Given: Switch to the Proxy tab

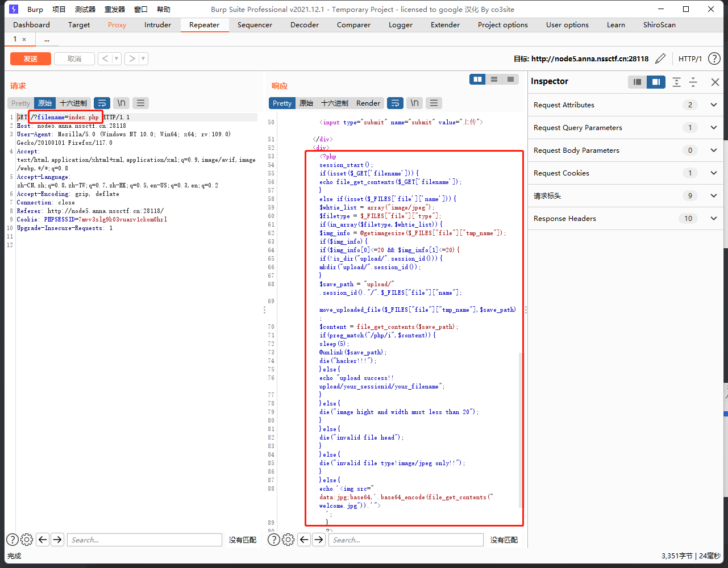Looking at the screenshot, I should [117, 25].
